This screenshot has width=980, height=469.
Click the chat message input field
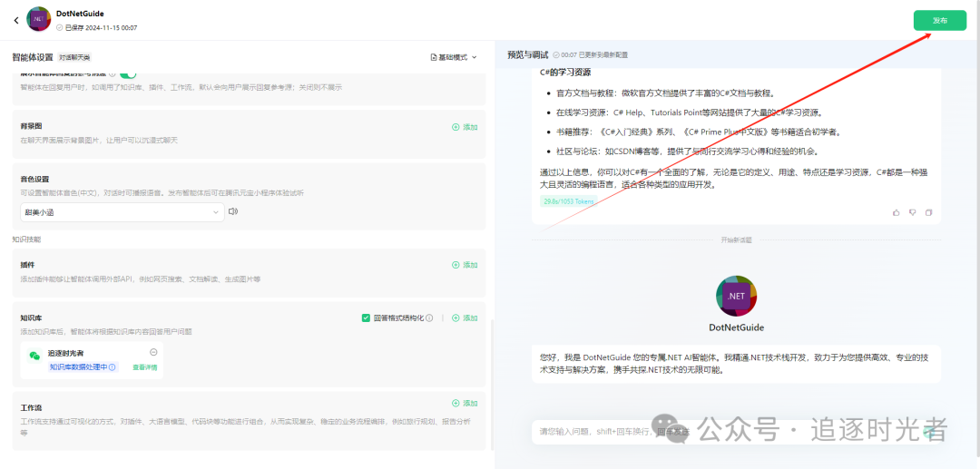point(736,432)
